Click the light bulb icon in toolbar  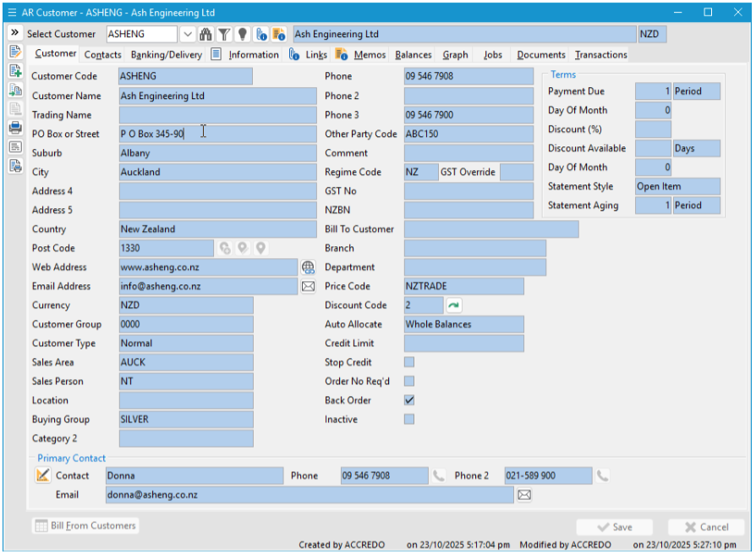tap(243, 34)
